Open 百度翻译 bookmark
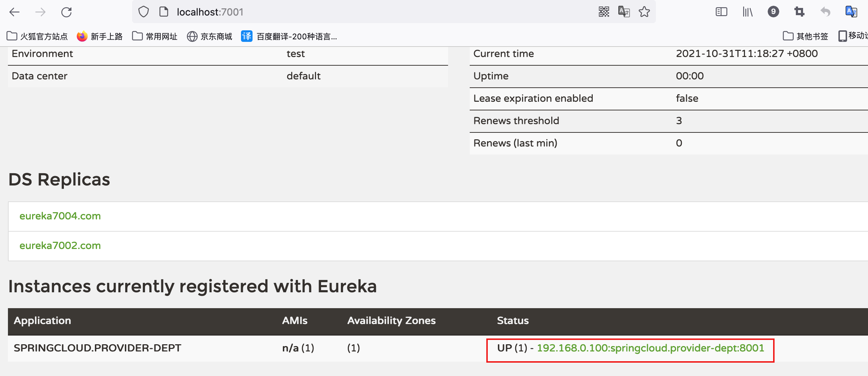The width and height of the screenshot is (868, 376). tap(289, 36)
